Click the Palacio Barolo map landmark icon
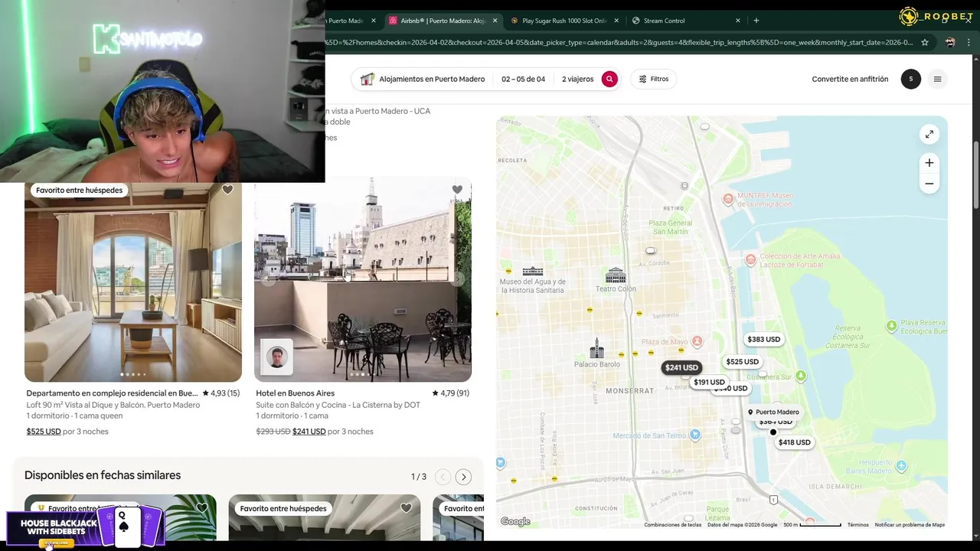 coord(597,349)
